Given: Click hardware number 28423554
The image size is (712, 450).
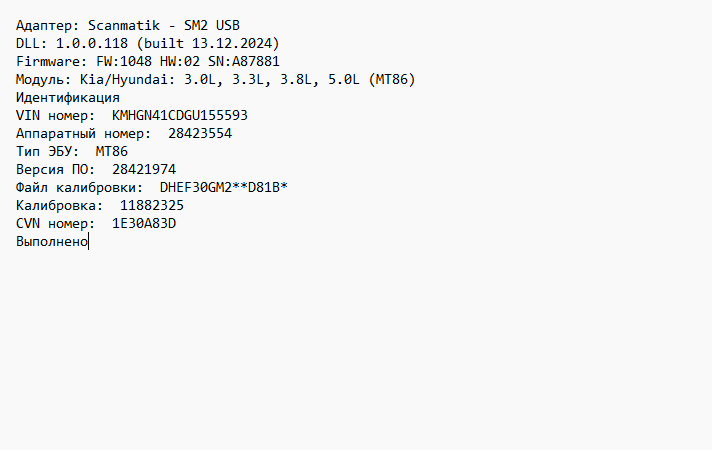Looking at the screenshot, I should (200, 133).
